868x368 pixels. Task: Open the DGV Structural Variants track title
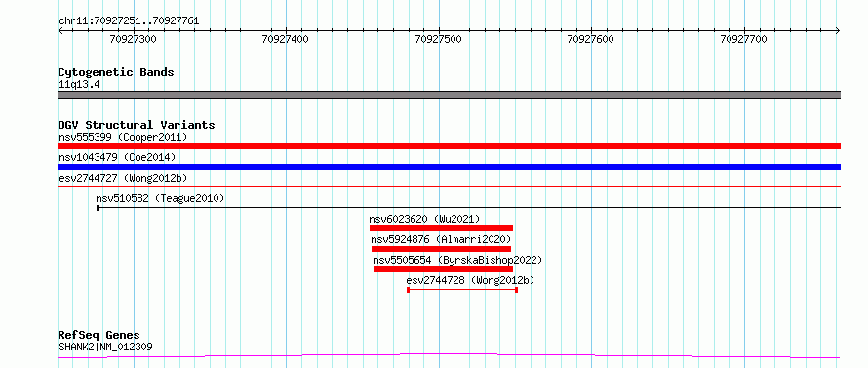[x=137, y=125]
